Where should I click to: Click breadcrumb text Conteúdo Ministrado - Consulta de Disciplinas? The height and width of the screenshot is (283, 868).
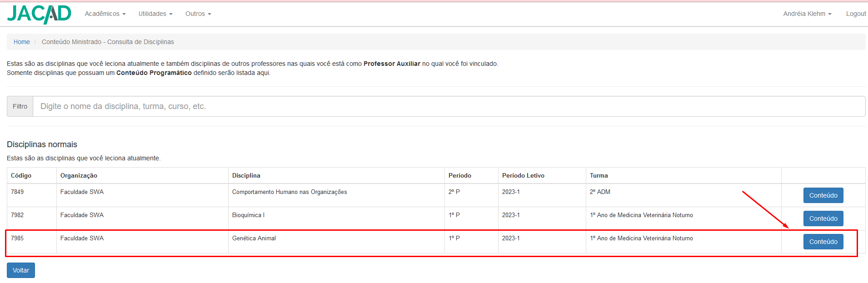click(x=108, y=42)
